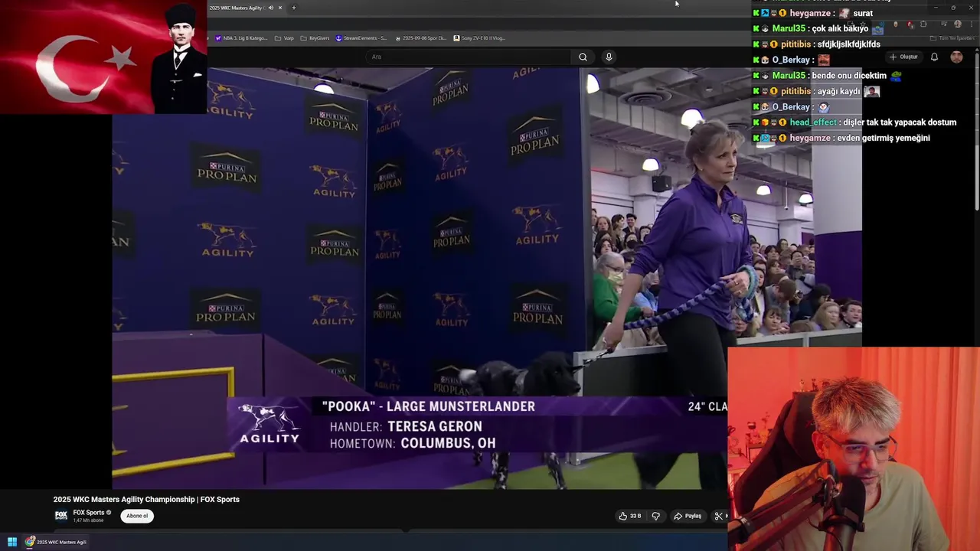Click emote in first O_Berkay message

click(824, 60)
